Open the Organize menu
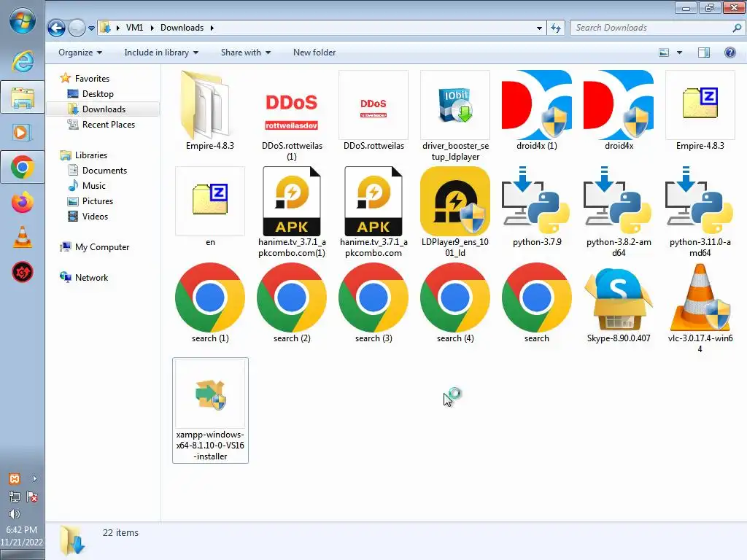747x560 pixels. 80,52
